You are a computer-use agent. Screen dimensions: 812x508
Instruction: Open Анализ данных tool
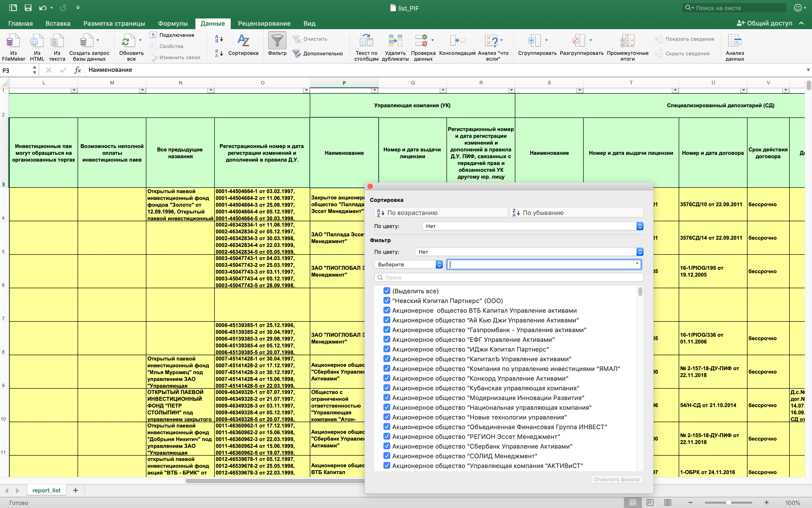tap(734, 47)
